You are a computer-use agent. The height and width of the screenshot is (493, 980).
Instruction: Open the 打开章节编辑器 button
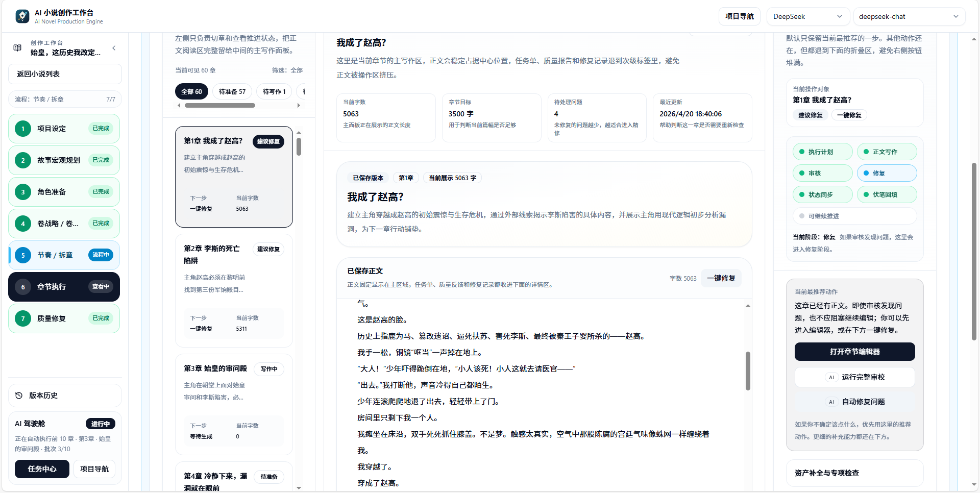point(854,352)
